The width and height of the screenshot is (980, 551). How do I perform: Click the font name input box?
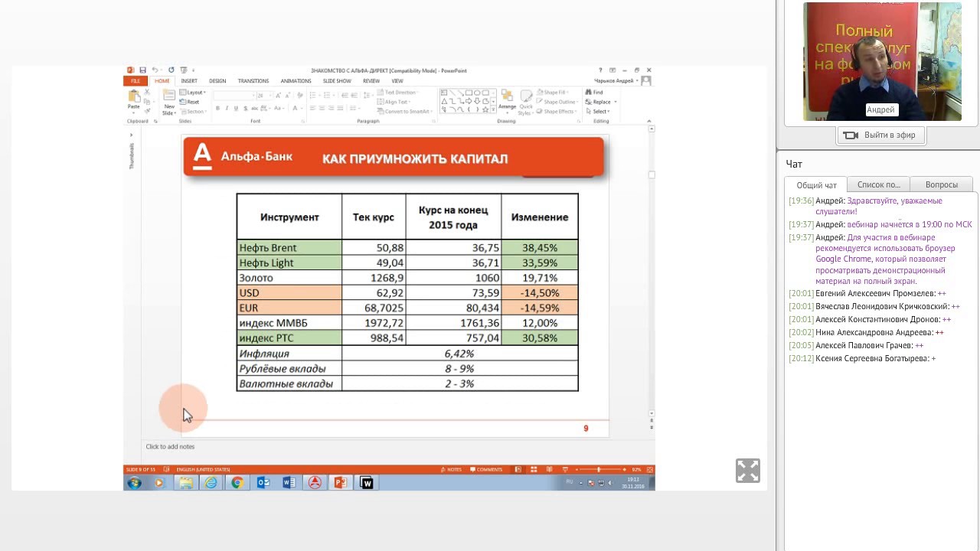tap(234, 96)
